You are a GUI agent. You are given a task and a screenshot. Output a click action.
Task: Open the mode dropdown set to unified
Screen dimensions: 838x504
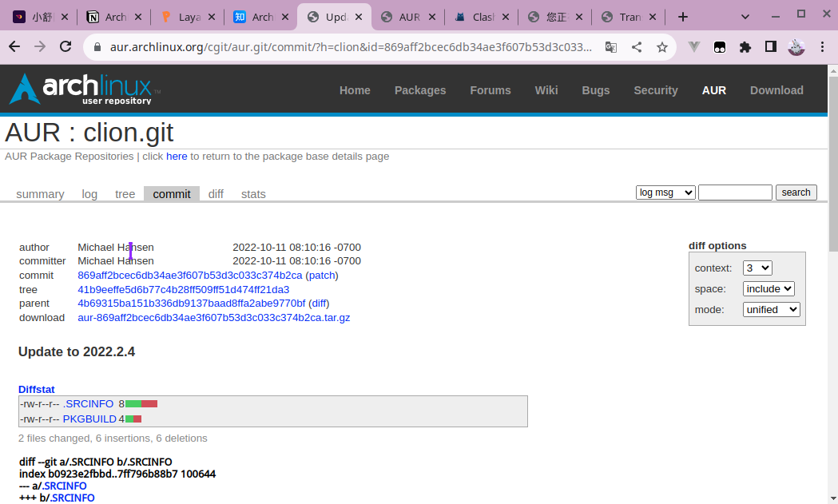(x=771, y=309)
